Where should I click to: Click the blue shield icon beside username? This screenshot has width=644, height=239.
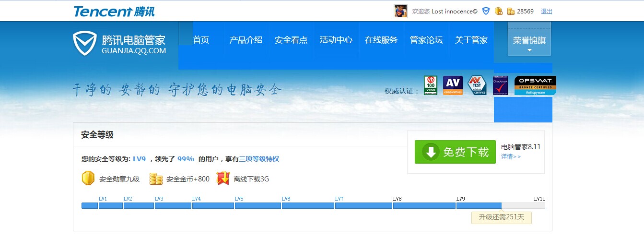486,11
